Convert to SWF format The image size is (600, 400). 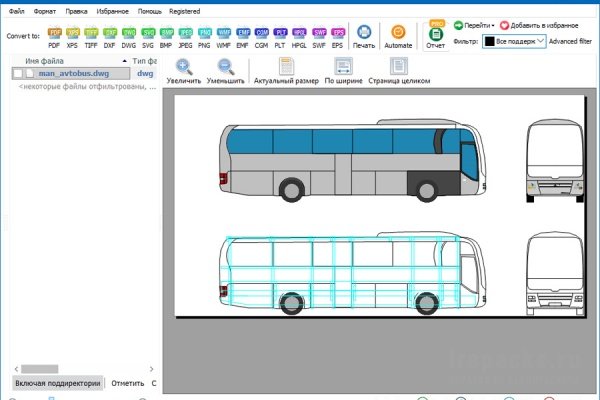(x=319, y=38)
